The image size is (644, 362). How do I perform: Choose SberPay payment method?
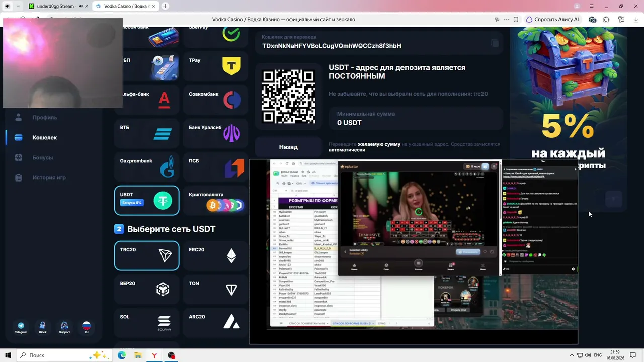(x=215, y=36)
